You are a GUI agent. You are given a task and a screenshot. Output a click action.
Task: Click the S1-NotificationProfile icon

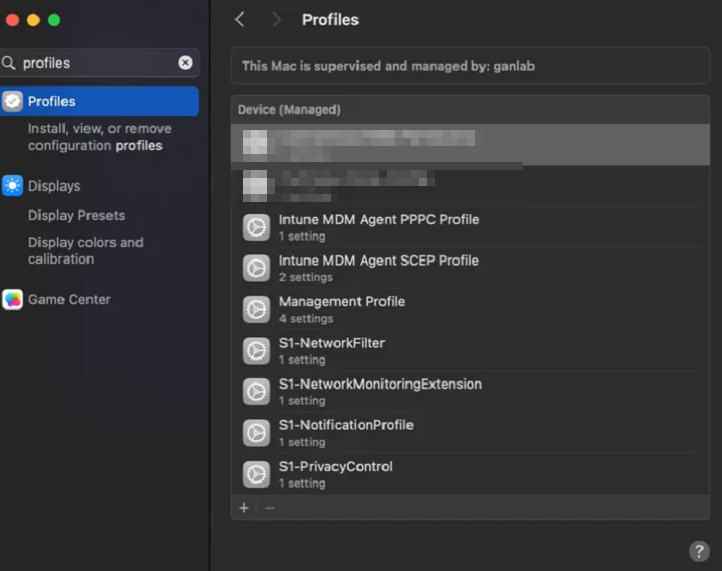[257, 432]
